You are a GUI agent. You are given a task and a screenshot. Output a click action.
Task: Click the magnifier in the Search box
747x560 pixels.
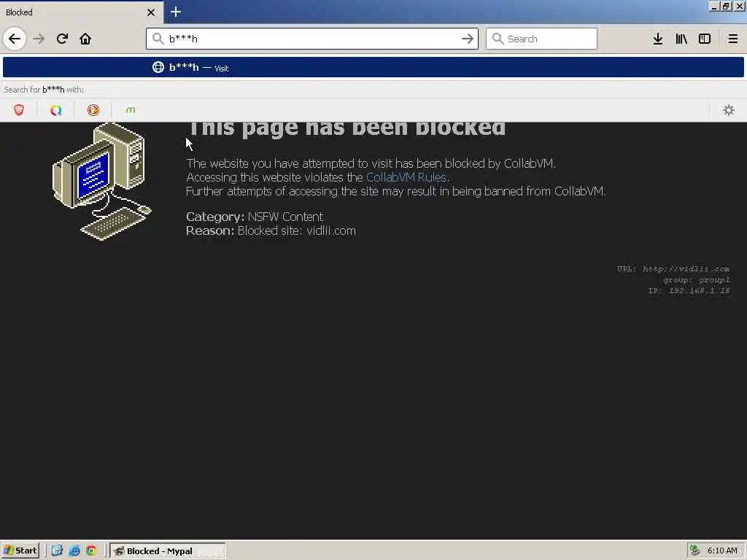coord(498,39)
